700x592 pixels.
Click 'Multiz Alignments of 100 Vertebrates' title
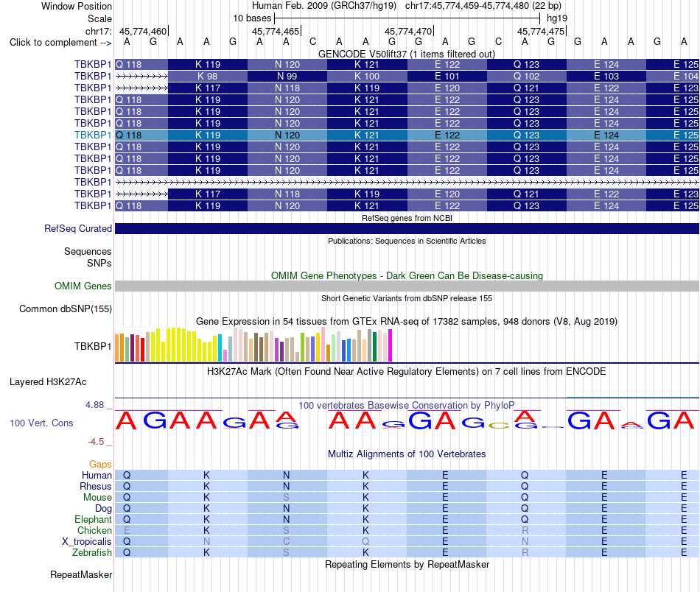[x=407, y=454]
